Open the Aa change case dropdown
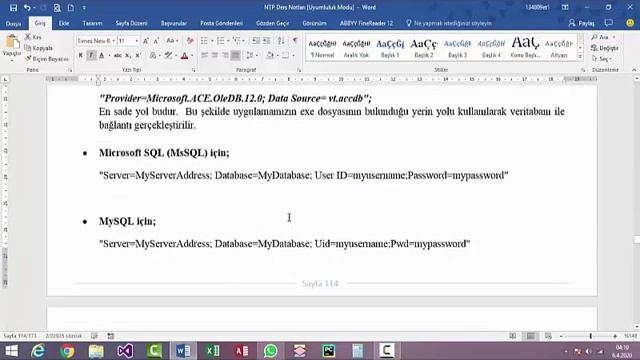This screenshot has width=640, height=360. 172,41
